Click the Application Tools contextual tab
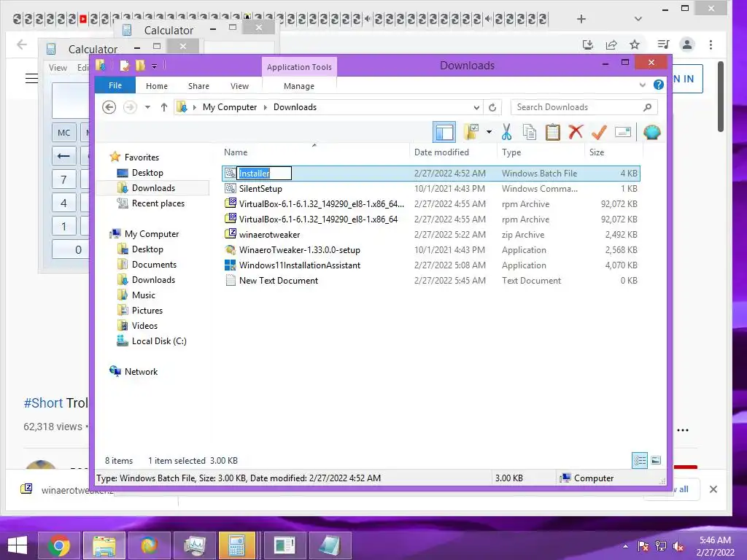 (299, 66)
